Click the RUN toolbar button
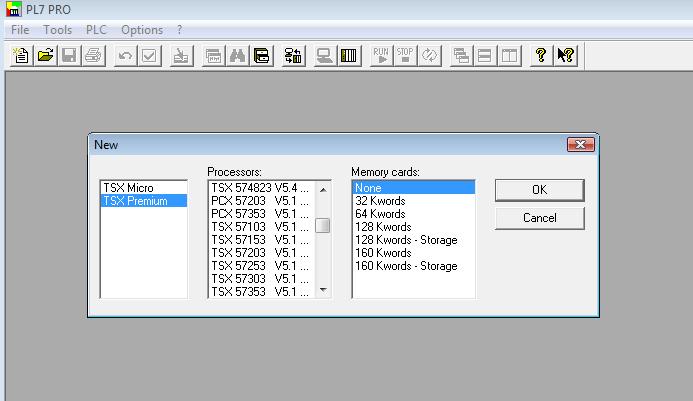Viewport: 693px width, 401px height. (x=381, y=56)
